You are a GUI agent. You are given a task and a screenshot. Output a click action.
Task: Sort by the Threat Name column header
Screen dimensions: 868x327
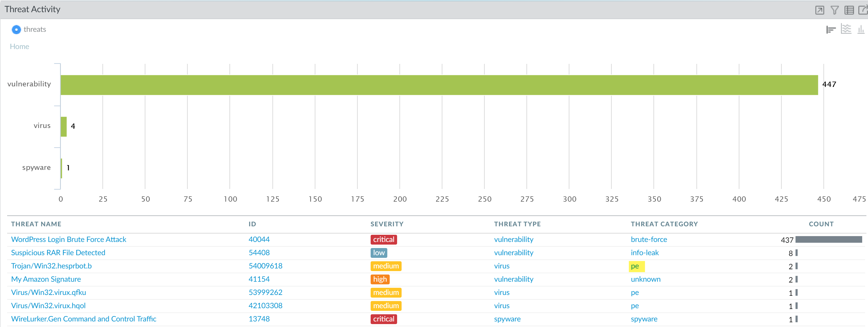pyautogui.click(x=36, y=224)
